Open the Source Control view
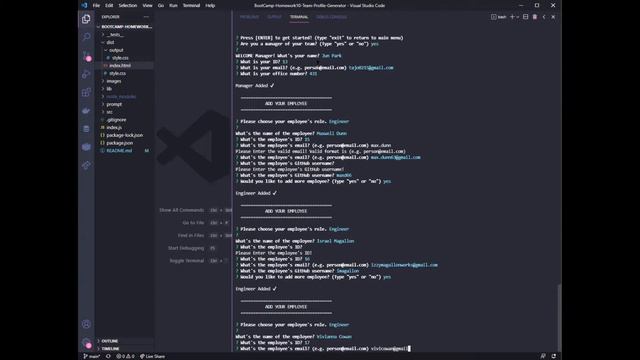The width and height of the screenshot is (640, 360). click(x=86, y=56)
